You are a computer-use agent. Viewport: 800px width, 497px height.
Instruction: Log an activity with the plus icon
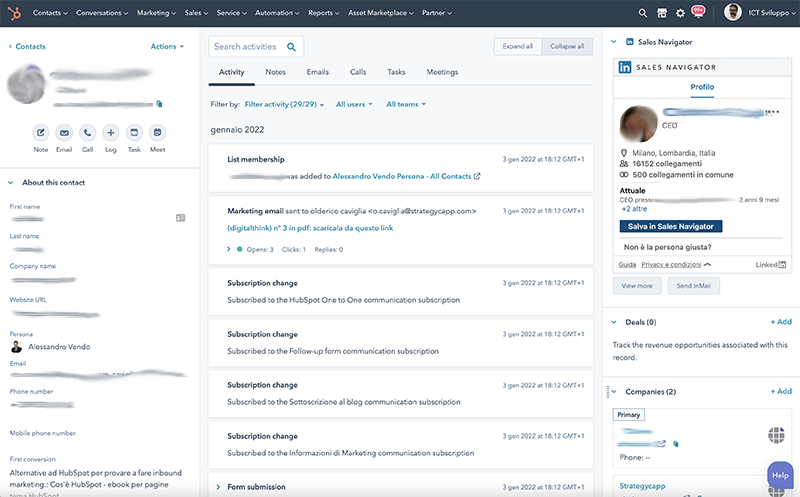tap(110, 133)
